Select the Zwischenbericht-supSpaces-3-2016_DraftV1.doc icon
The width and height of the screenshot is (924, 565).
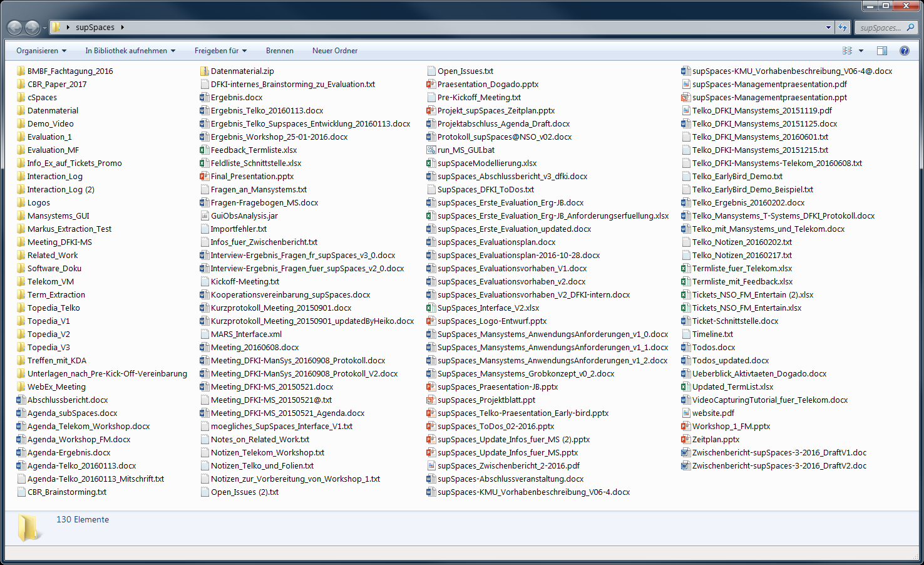[x=685, y=453]
